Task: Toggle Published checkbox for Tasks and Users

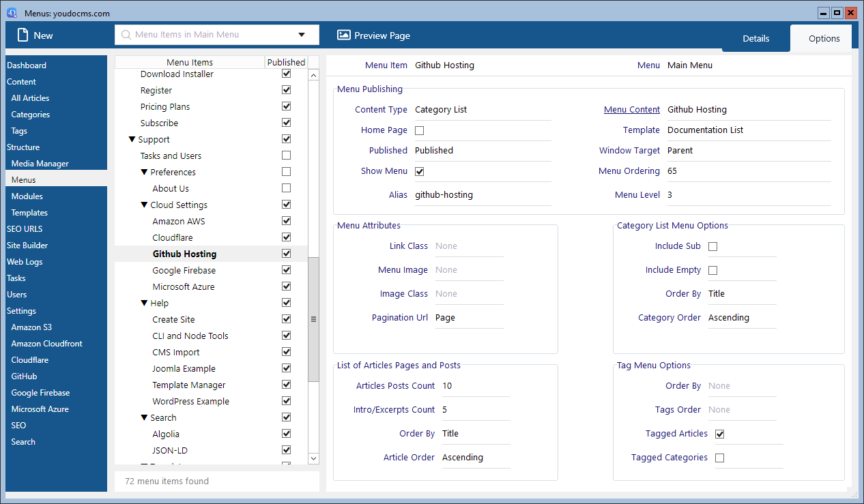Action: [x=286, y=155]
